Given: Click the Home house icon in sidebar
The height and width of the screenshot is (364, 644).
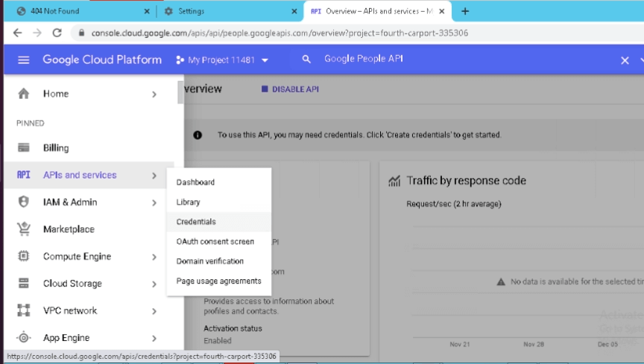Looking at the screenshot, I should point(23,94).
